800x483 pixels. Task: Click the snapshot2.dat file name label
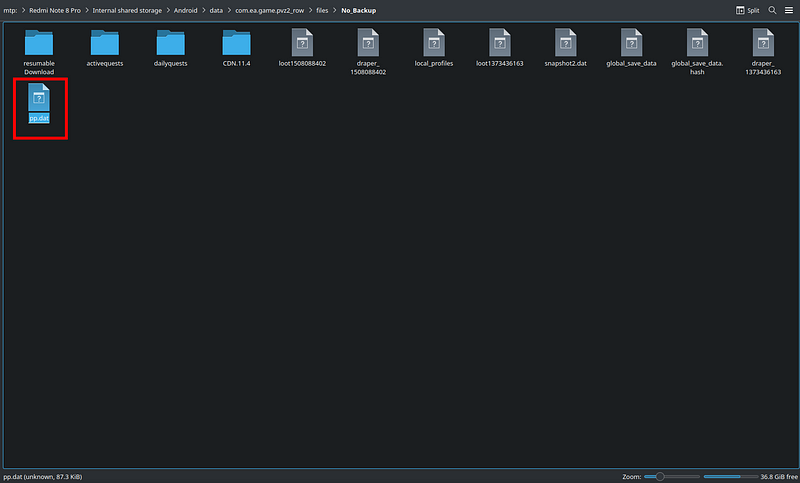(565, 63)
